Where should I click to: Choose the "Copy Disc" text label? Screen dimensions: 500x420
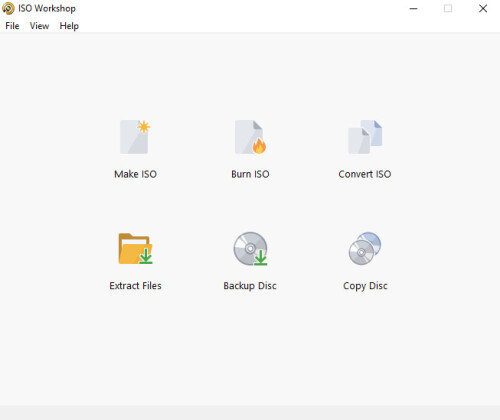(365, 286)
